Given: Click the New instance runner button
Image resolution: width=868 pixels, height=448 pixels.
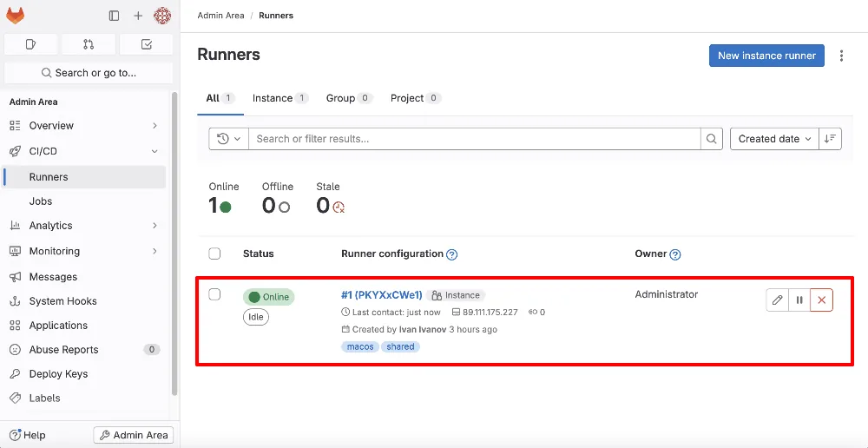Looking at the screenshot, I should coord(766,56).
